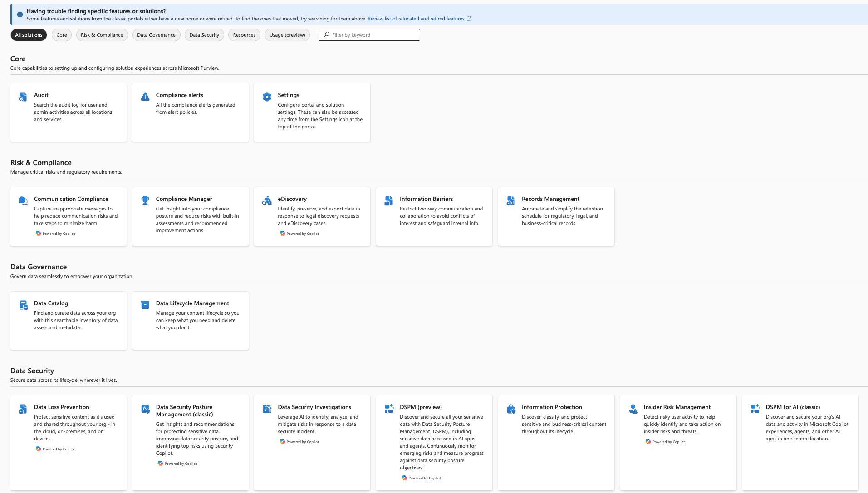Image resolution: width=868 pixels, height=493 pixels.
Task: Switch to the Data Security filter tab
Action: coord(204,35)
